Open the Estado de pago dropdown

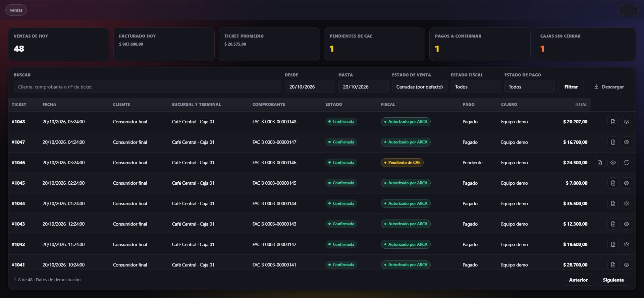point(529,87)
